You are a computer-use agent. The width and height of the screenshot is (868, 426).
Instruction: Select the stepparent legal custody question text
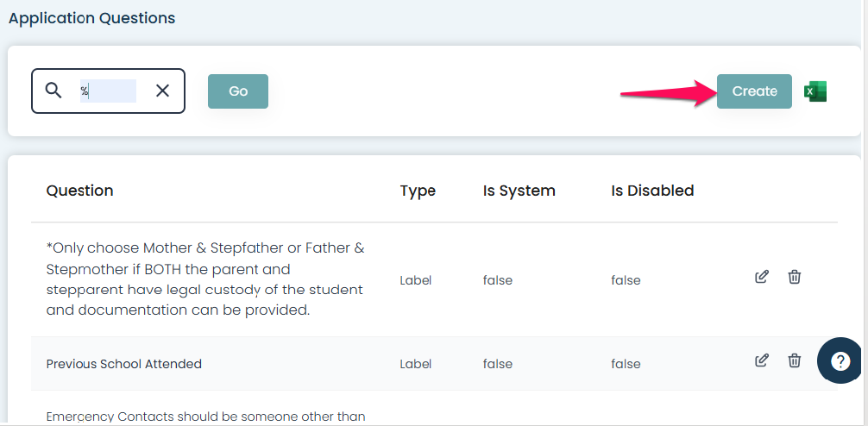tap(204, 279)
